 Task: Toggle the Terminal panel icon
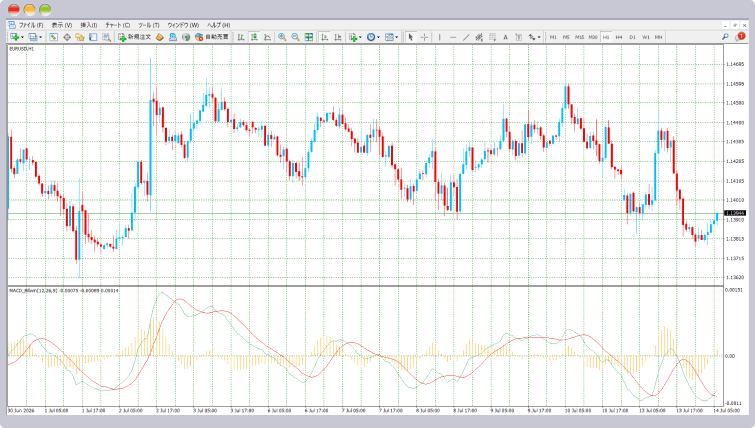(93, 37)
